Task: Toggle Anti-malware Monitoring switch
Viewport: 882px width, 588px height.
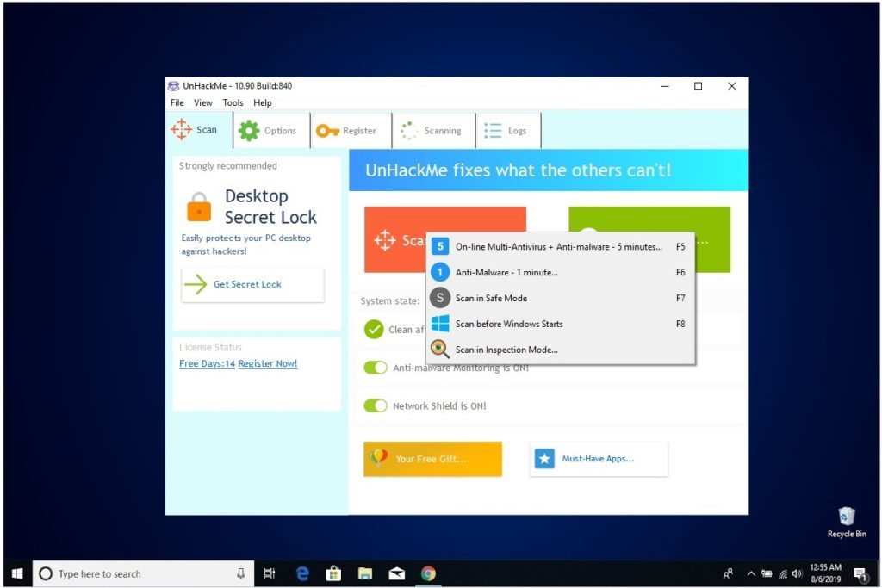Action: [376, 368]
